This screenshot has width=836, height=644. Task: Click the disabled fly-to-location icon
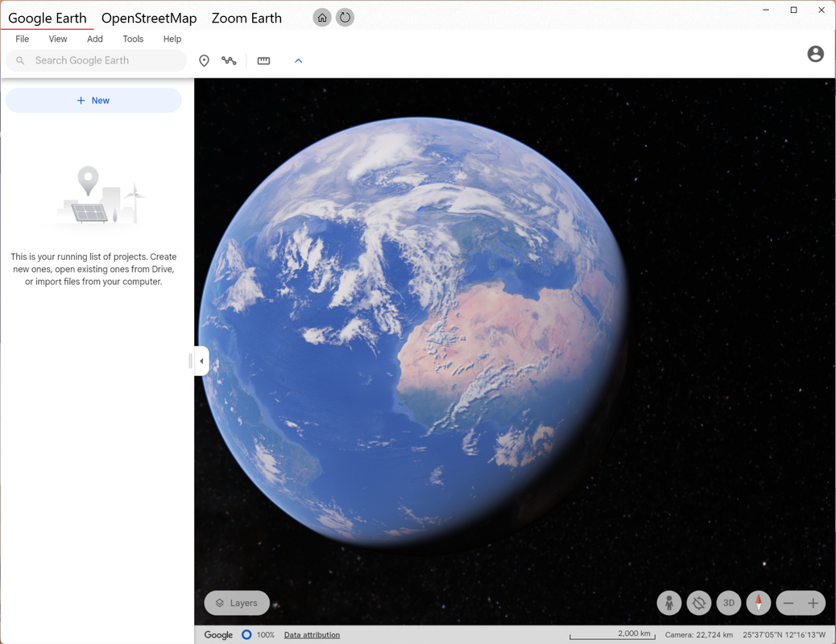(699, 603)
